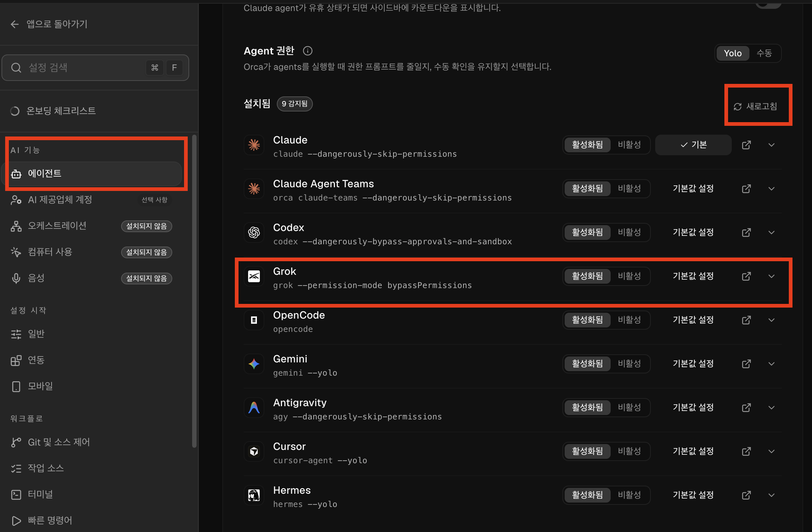Screen dimensions: 812x532
Task: Open the Hermes external link icon
Action: [x=746, y=495]
